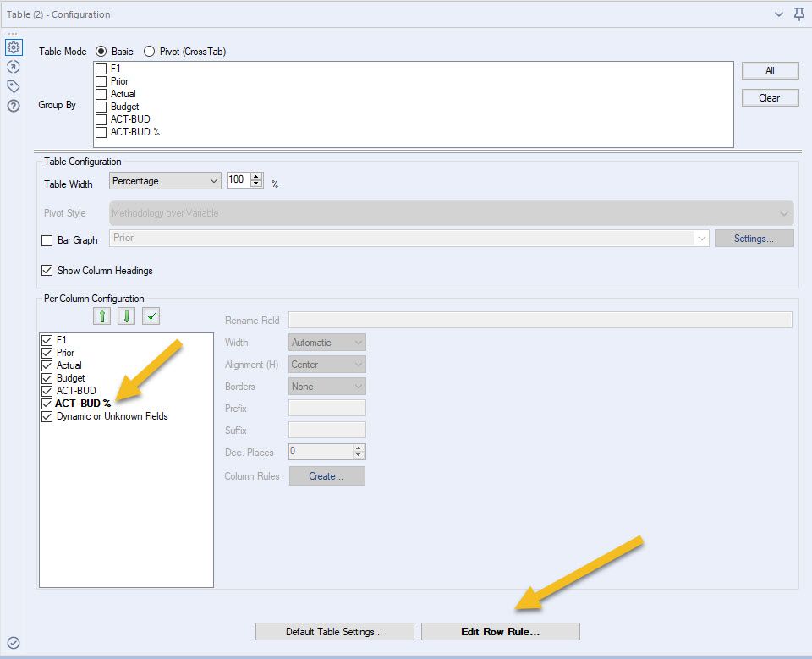Click the checkmark status icon at bottom left

pos(14,643)
